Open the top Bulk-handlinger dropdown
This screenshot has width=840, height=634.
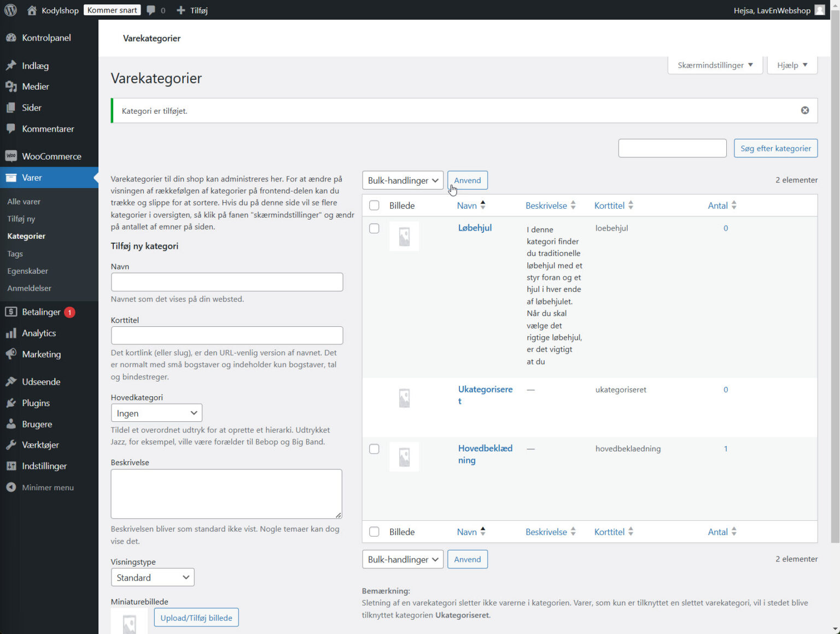tap(402, 180)
